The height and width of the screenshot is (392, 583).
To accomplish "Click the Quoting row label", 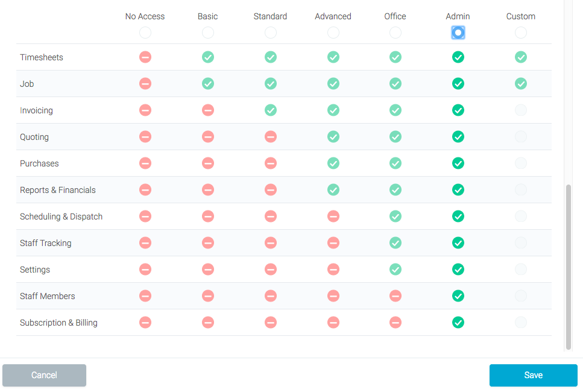I will (34, 137).
